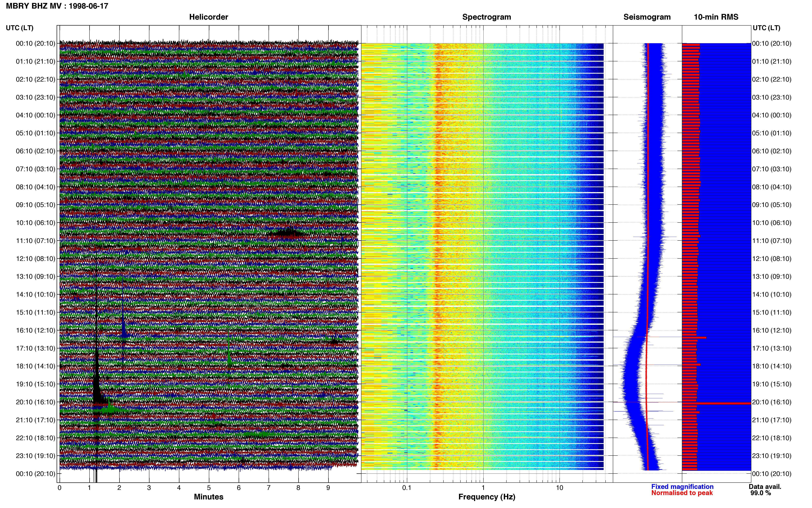The image size is (812, 508).
Task: Click 04:10 (00:10) label beside the RMS panel
Action: tap(772, 115)
